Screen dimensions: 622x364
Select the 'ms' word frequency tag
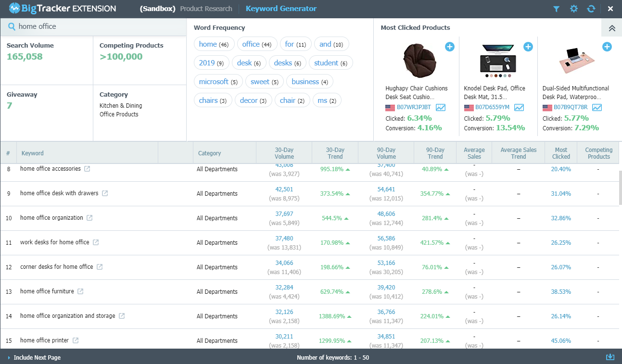pyautogui.click(x=327, y=100)
